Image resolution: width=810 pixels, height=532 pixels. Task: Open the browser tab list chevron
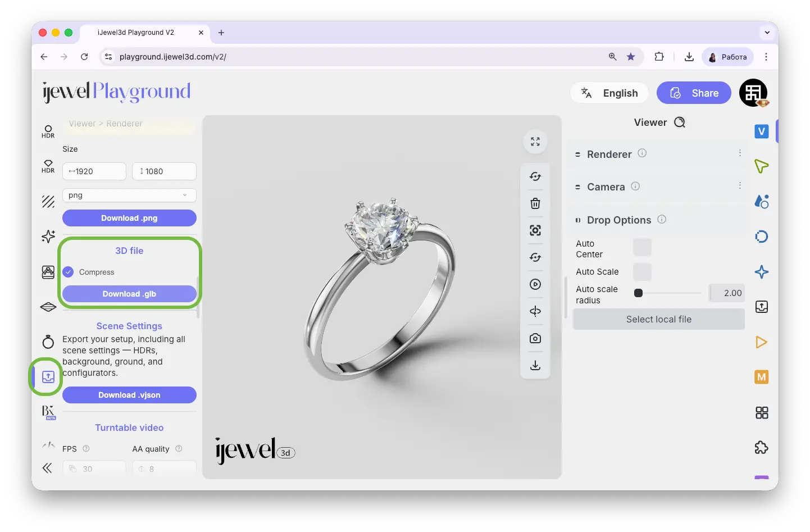(x=767, y=33)
